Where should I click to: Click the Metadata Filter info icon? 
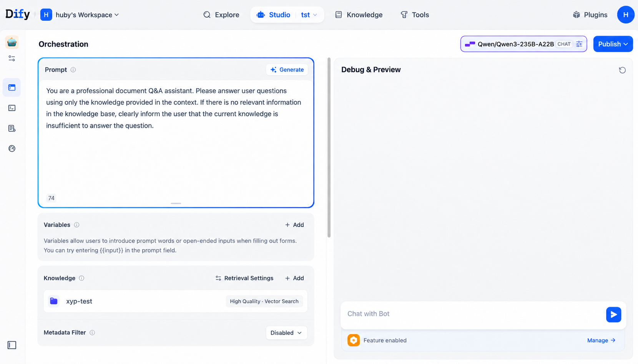point(92,333)
